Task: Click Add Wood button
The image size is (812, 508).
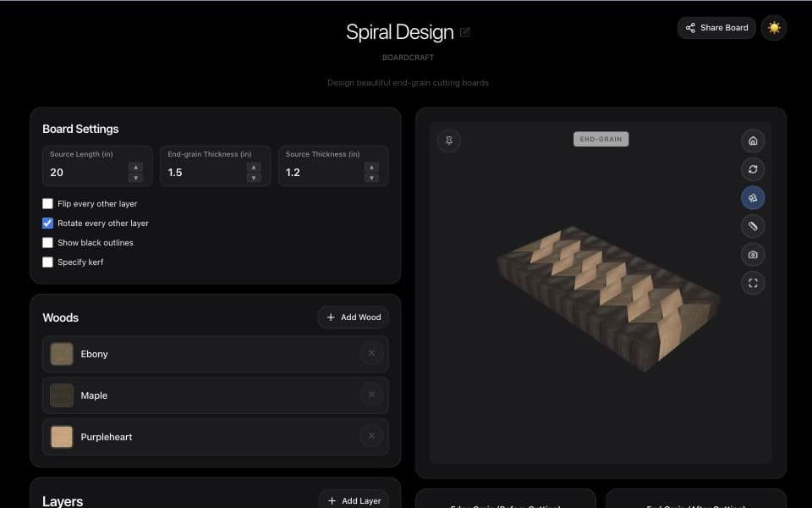Action: (x=354, y=317)
